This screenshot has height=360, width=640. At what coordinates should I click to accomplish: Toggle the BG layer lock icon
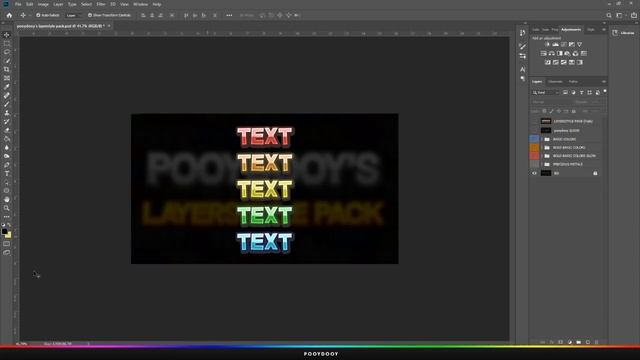595,173
